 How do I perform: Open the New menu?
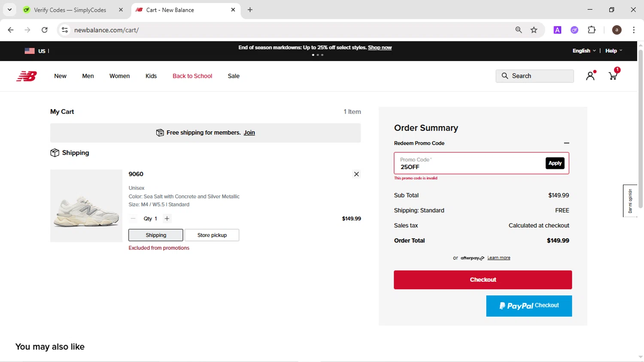60,76
